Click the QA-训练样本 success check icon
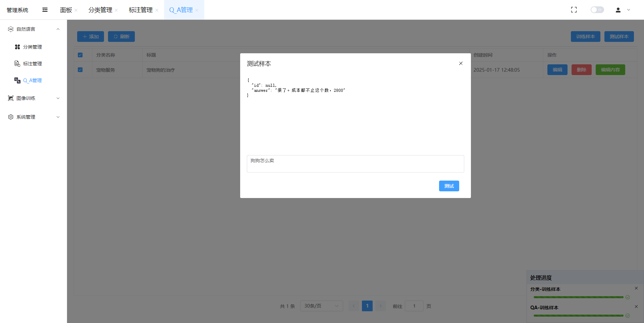644x323 pixels. click(x=628, y=316)
